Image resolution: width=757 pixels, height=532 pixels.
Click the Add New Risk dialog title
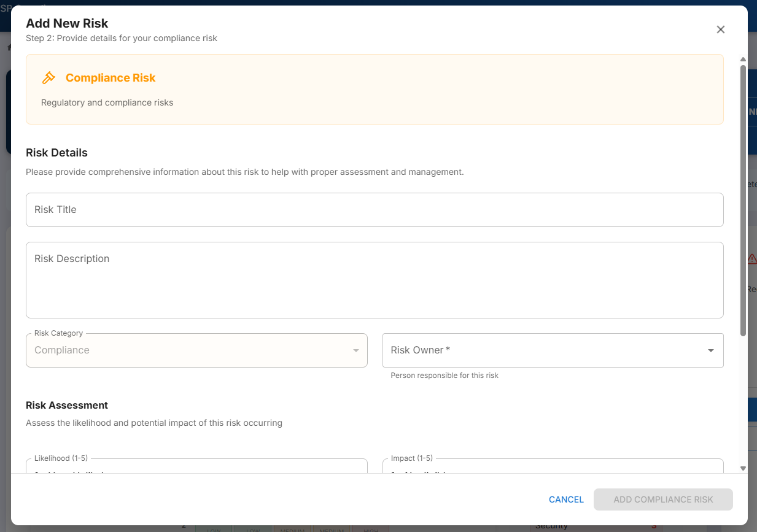click(67, 23)
